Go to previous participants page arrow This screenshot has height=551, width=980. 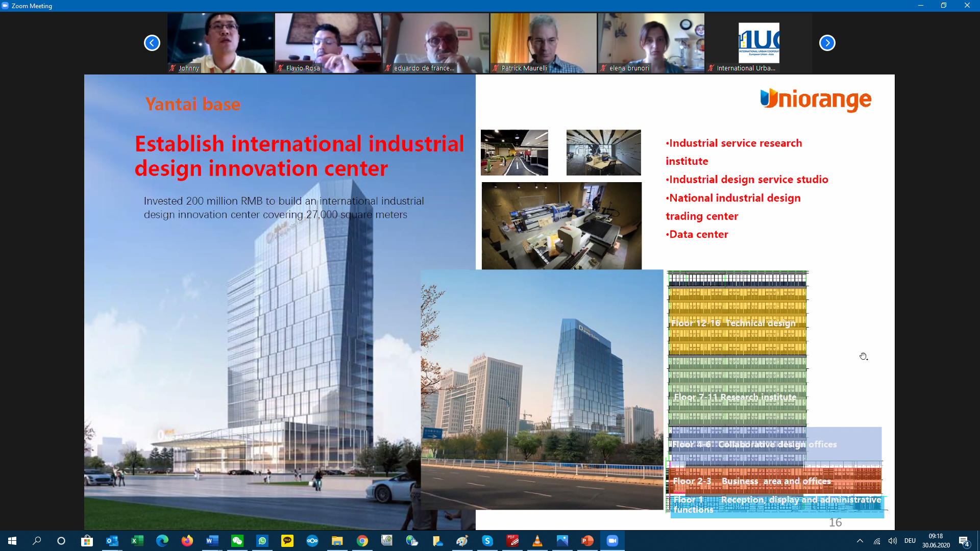[152, 43]
